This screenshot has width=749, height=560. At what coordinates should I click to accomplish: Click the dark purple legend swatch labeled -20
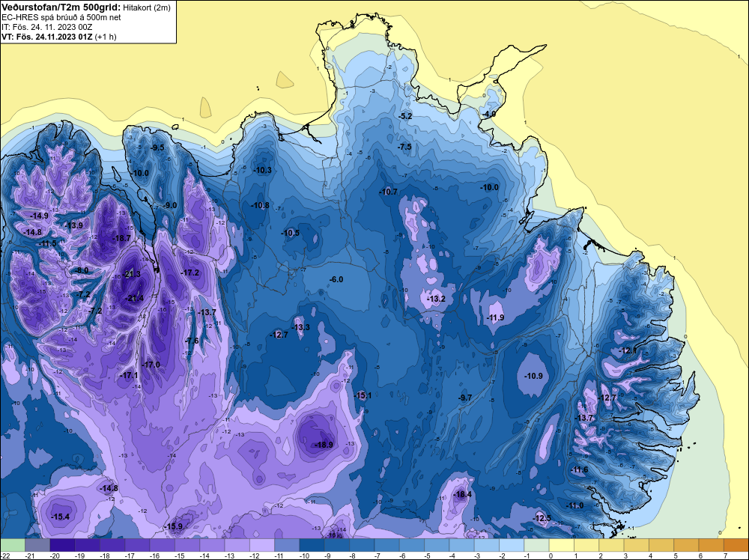[x=62, y=545]
